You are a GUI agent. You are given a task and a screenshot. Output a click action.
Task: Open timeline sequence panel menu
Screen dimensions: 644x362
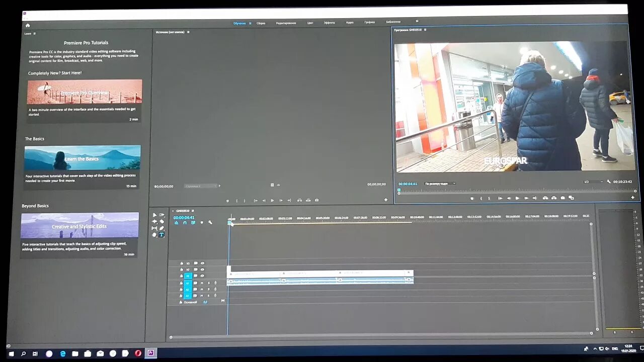(x=193, y=211)
